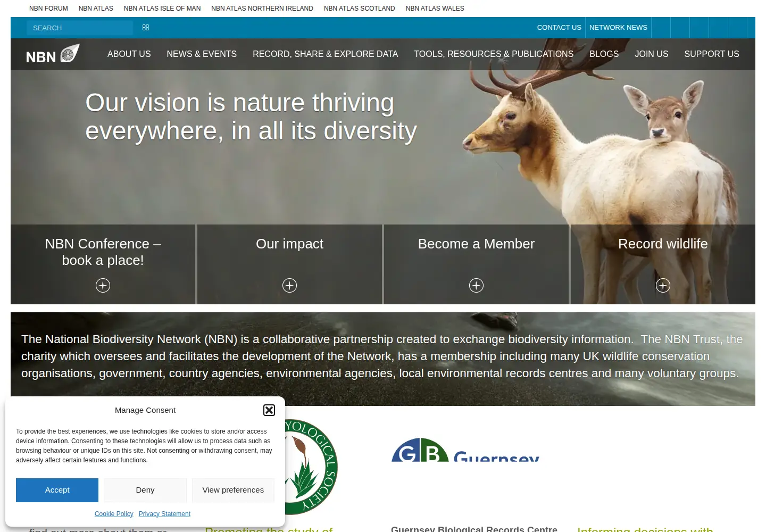Screen dimensions: 766x532
Task: Click the NBN logo in the navigation bar
Action: tap(53, 54)
